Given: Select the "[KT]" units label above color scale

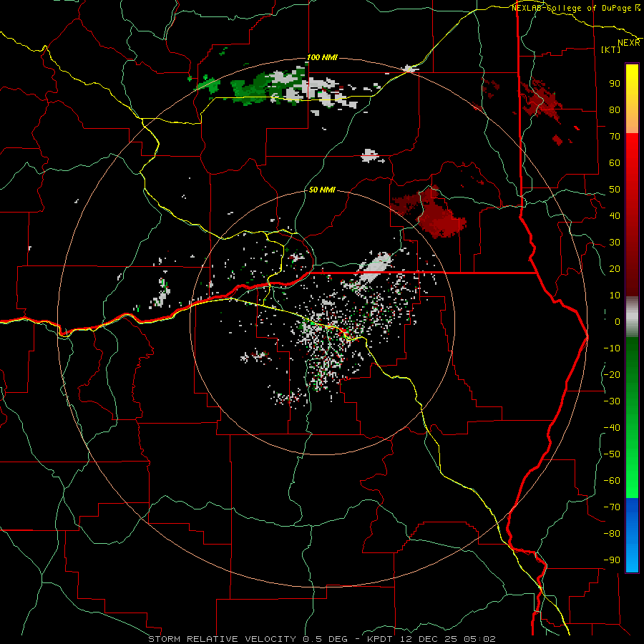Looking at the screenshot, I should pyautogui.click(x=611, y=49).
